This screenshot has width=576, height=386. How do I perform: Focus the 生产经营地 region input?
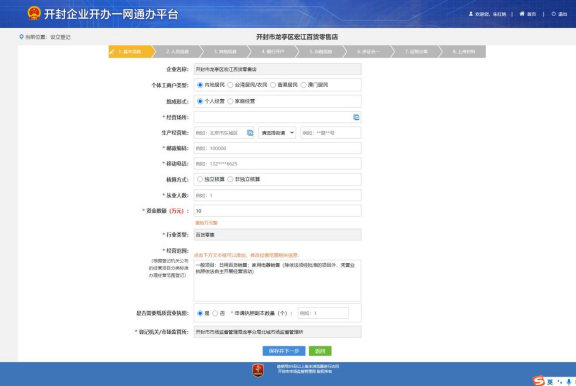tap(223, 133)
